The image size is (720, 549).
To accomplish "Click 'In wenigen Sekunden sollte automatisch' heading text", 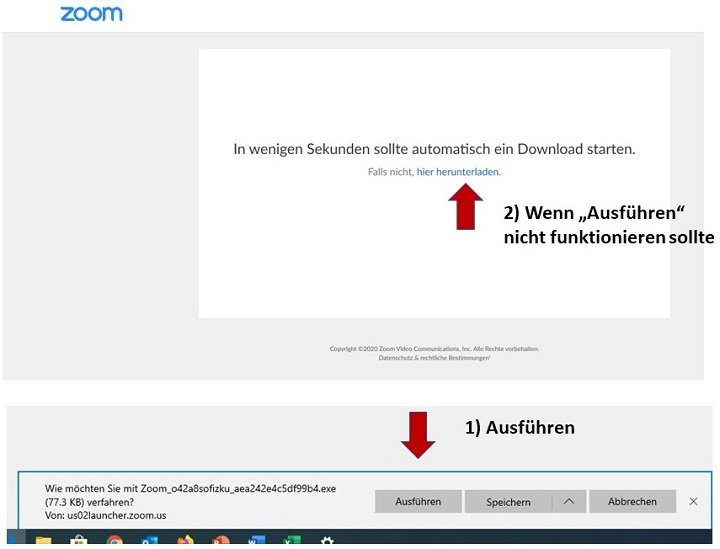I will [362, 149].
